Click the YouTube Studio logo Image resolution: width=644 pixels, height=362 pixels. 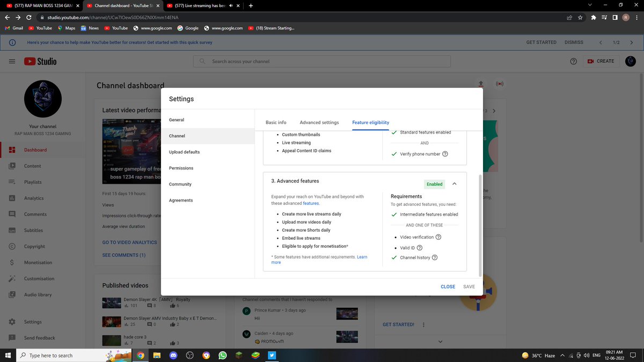click(40, 62)
